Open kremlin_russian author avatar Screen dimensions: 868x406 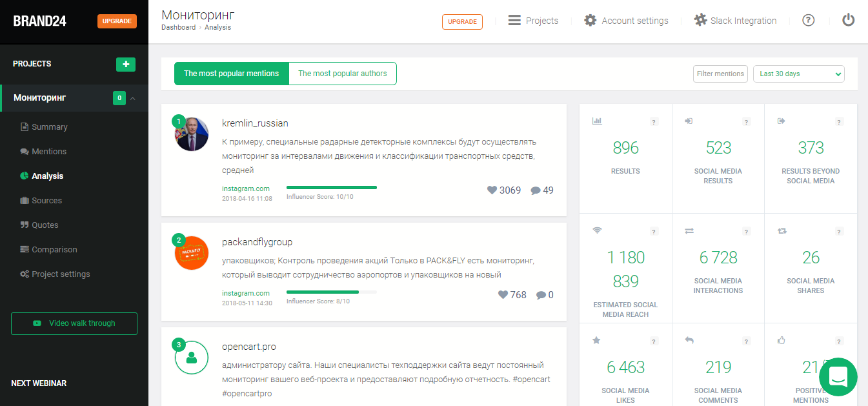coord(192,134)
